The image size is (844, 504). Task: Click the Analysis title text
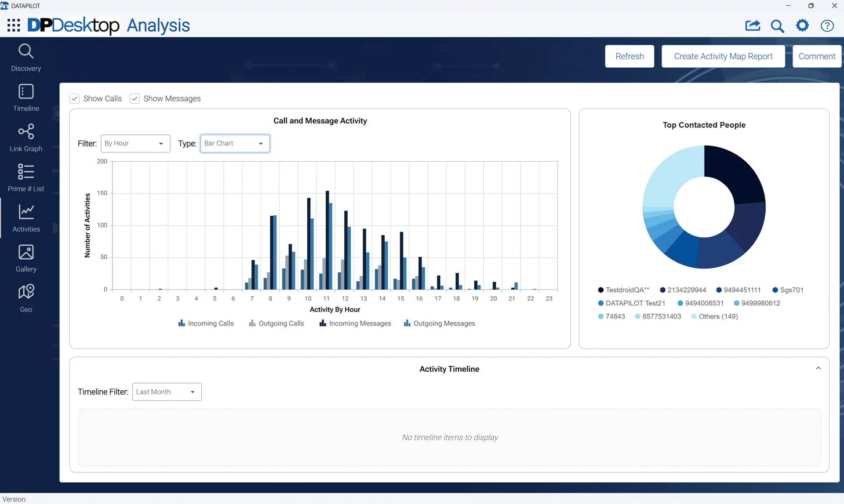[x=158, y=25]
